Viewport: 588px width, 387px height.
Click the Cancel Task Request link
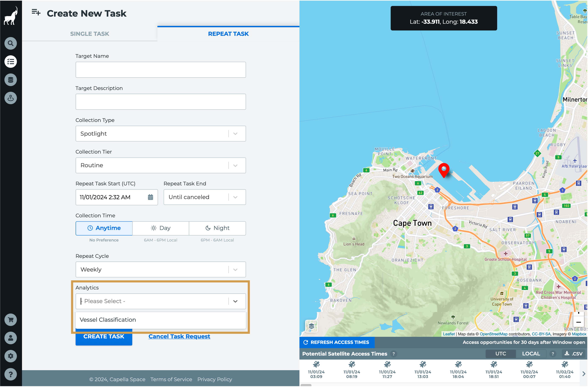(179, 336)
